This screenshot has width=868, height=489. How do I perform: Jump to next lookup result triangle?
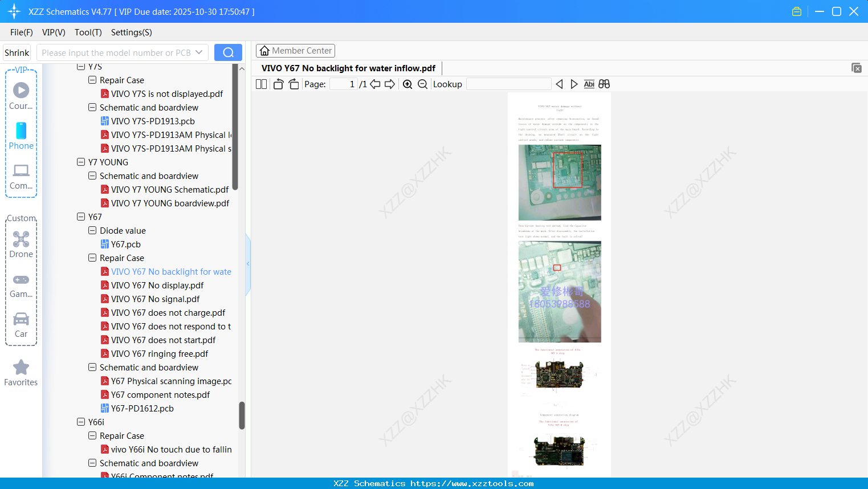coord(574,84)
